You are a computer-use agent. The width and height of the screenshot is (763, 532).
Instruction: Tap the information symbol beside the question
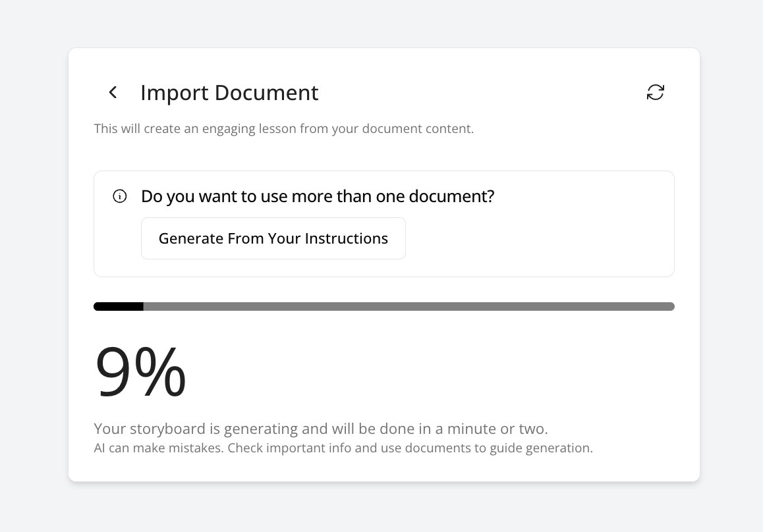click(120, 196)
